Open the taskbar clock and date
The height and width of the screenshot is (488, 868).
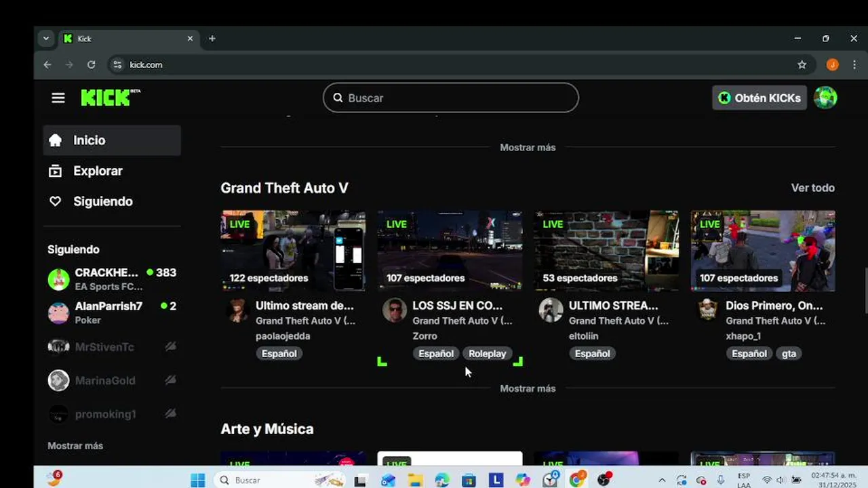click(x=833, y=480)
